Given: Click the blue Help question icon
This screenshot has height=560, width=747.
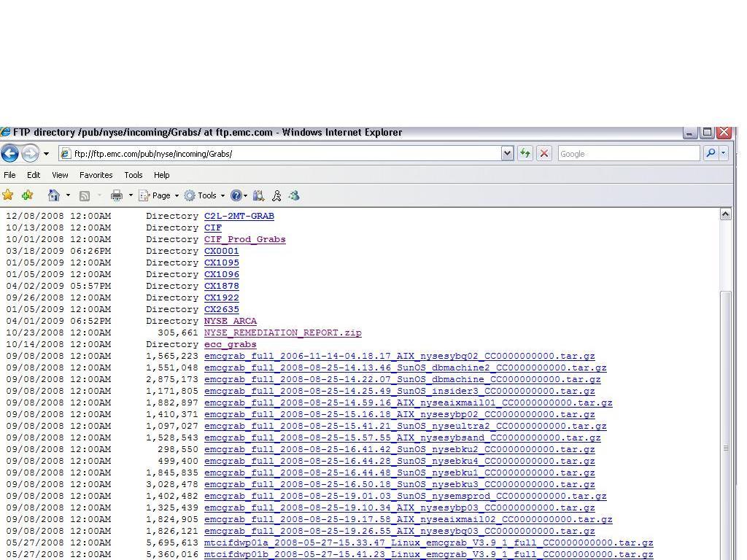Looking at the screenshot, I should tap(236, 195).
